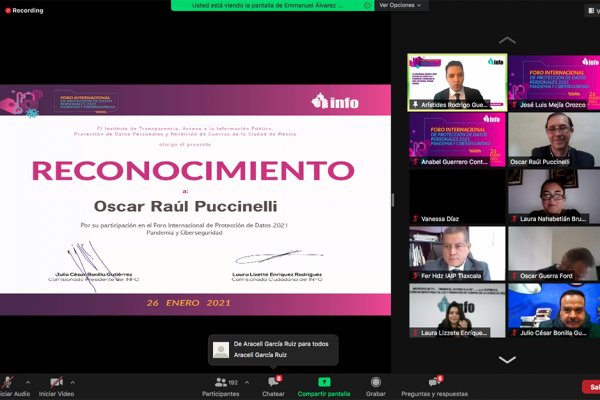Screen dimensions: 600x400
Task: Click the Grabar record button
Action: 376,387
